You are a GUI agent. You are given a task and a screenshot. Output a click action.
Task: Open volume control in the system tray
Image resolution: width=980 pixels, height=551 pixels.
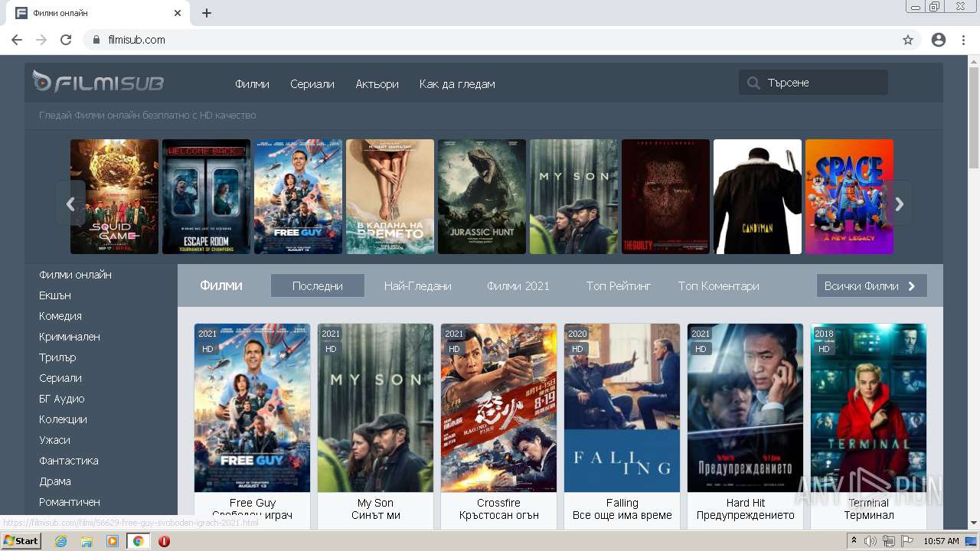pos(871,541)
